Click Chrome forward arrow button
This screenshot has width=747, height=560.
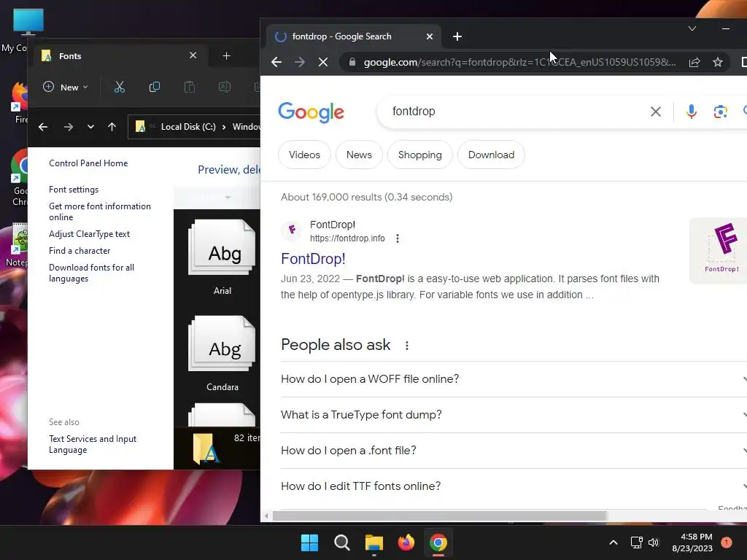pyautogui.click(x=300, y=62)
